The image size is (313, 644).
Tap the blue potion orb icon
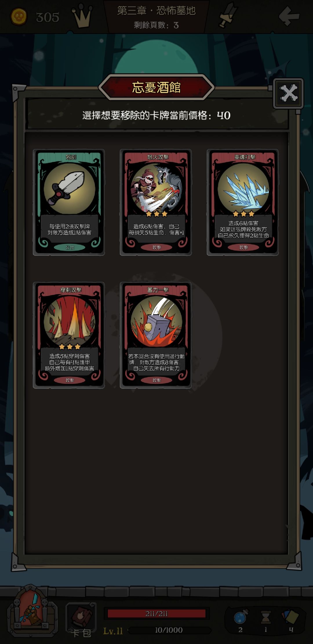point(241,616)
